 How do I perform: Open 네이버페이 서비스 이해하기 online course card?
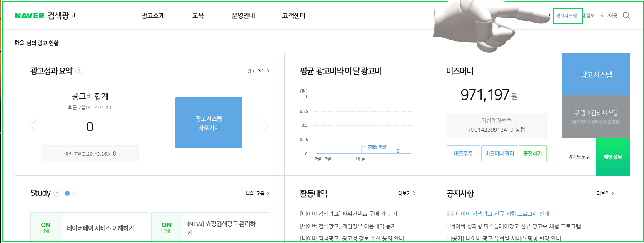point(89,227)
